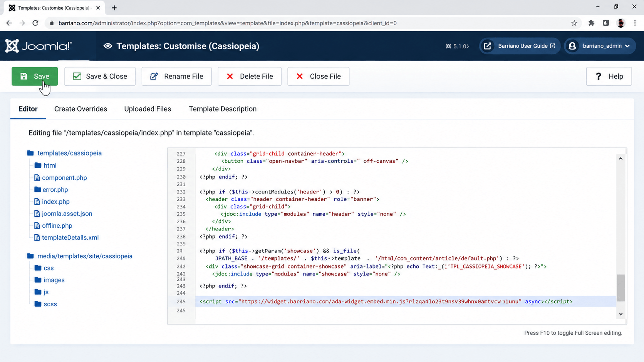
Task: Expand the css folder
Action: tap(49, 268)
